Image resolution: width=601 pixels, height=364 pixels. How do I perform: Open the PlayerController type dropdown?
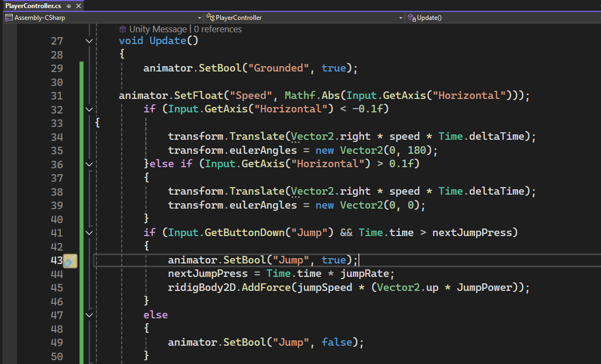point(400,18)
